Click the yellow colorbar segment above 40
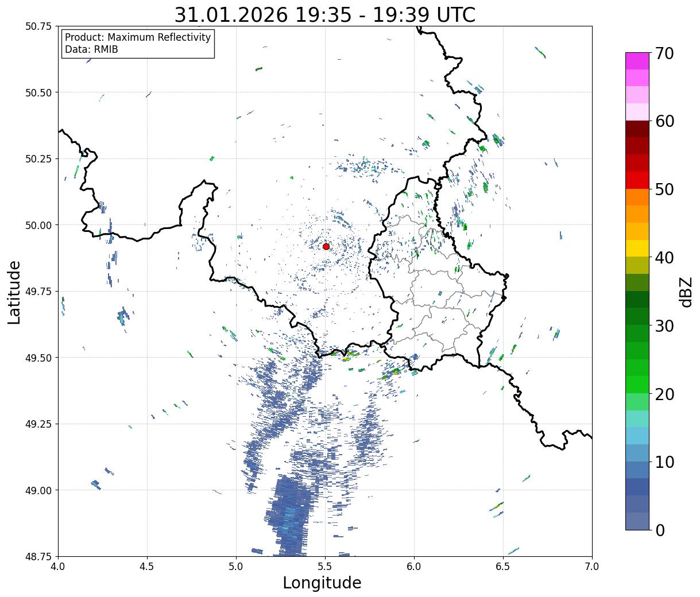Viewport: 700px width, 597px height. (x=637, y=248)
